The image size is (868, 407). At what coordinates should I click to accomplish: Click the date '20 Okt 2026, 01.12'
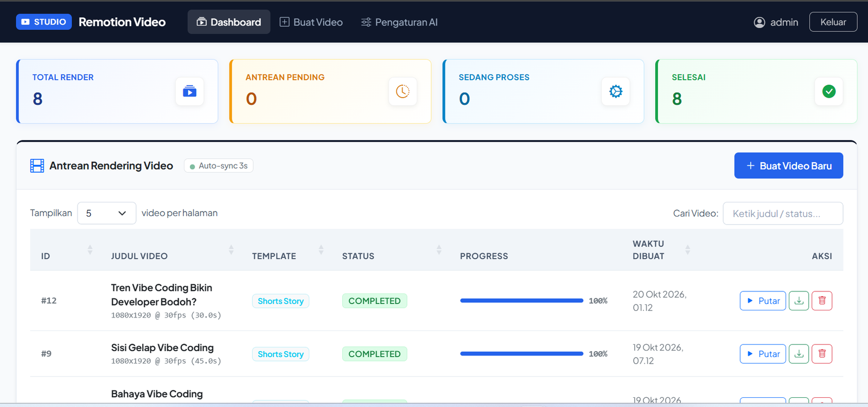(659, 301)
